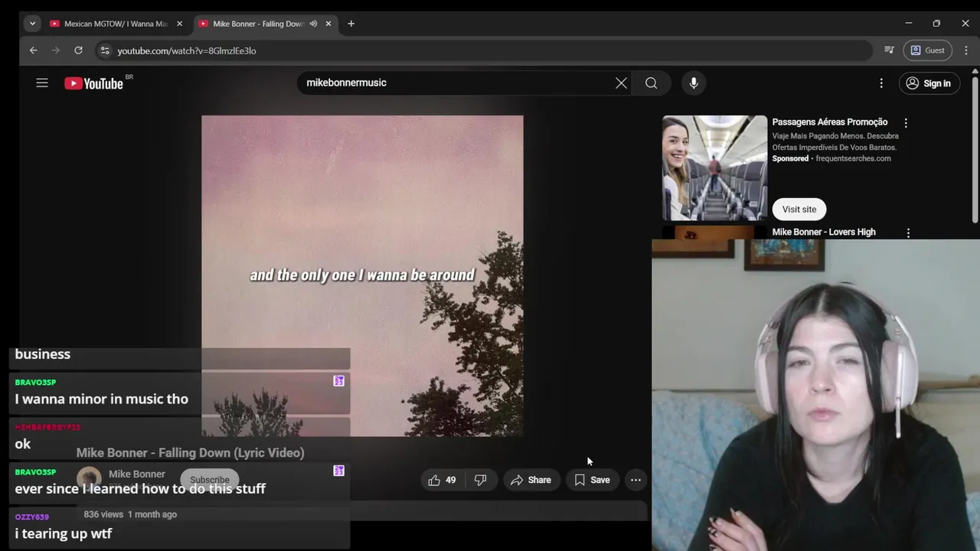Click the video title Falling Down (Lyric Video)
This screenshot has height=551, width=980.
coord(191,453)
